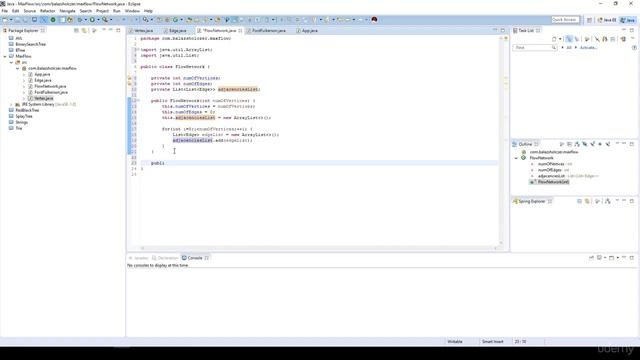Select FordFulkerson.java in Package Explorer
640x360 pixels.
click(x=51, y=92)
